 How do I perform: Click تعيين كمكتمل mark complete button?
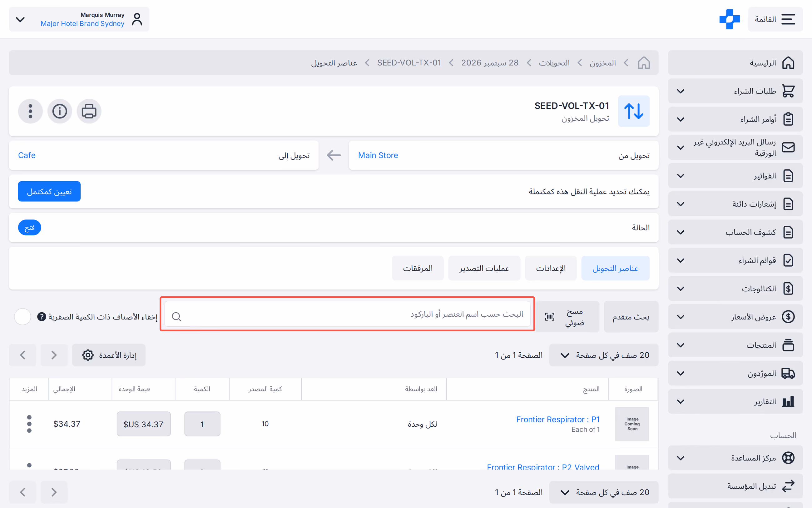point(49,192)
